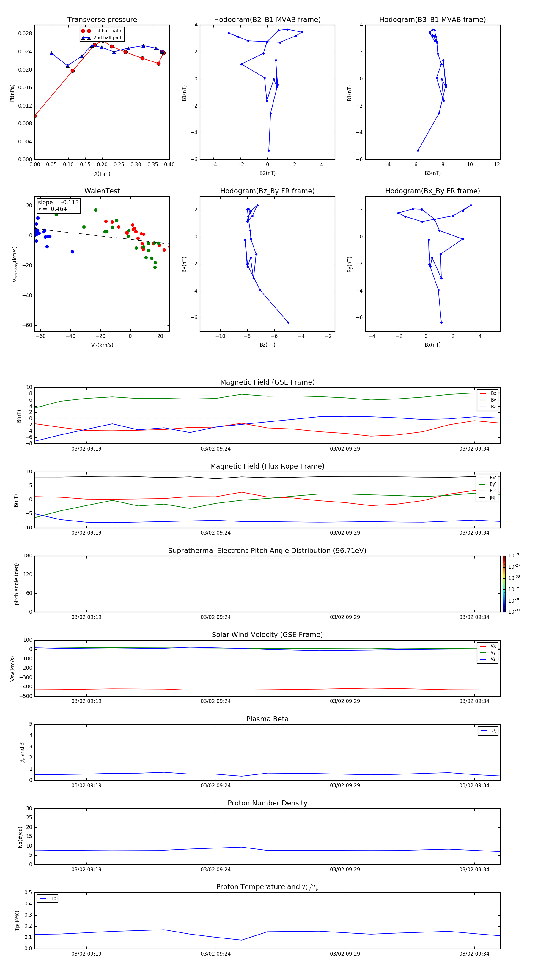
Task: Click the "Magnetic Field (GSE Frame)" title
Action: pos(267,382)
